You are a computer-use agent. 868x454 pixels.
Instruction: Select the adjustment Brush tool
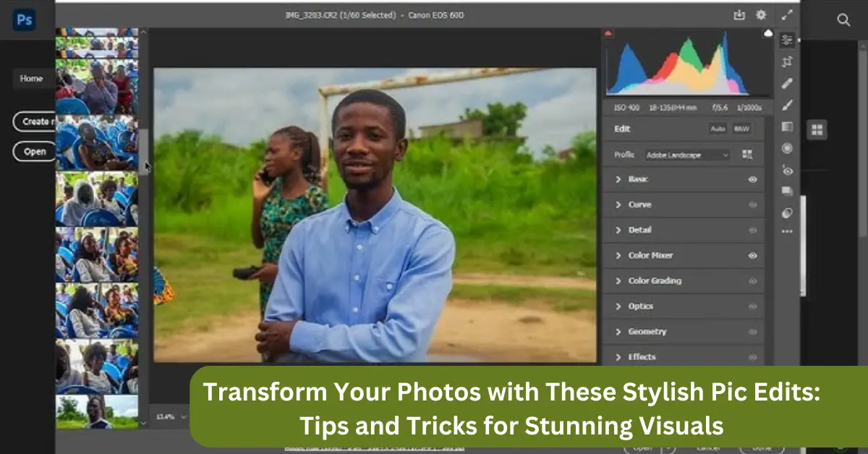pyautogui.click(x=787, y=106)
